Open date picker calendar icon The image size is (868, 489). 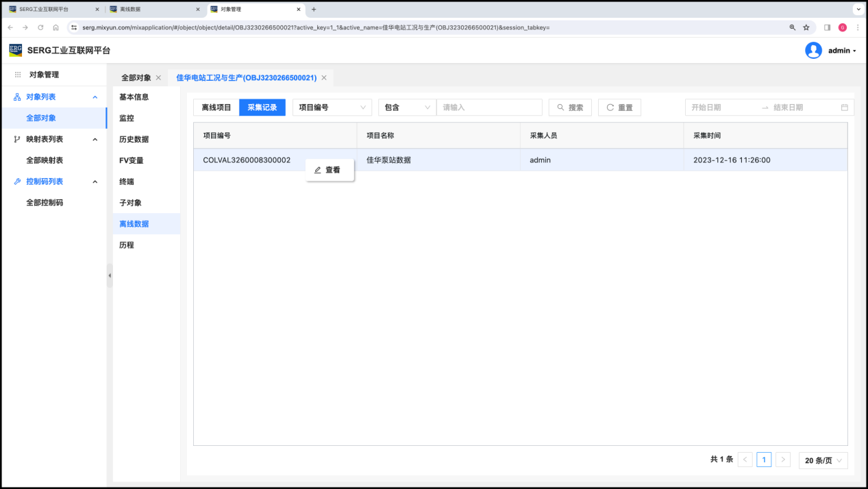[844, 108]
